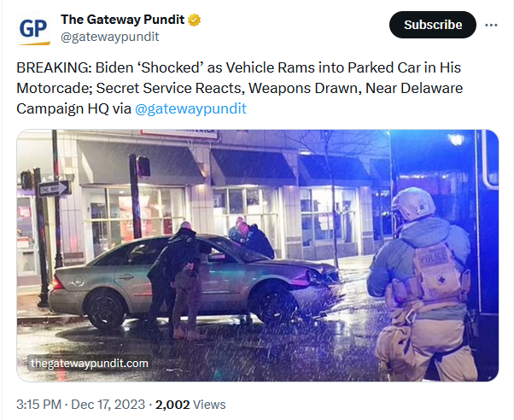
Task: Open the three-dot more options menu
Action: point(491,26)
